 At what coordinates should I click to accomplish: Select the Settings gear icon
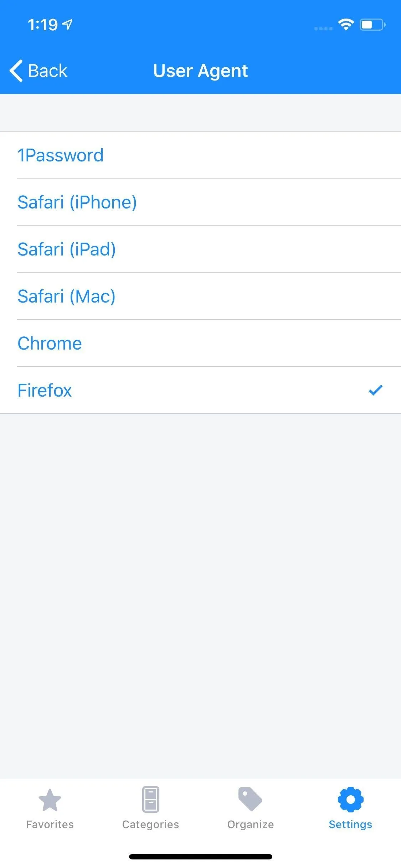click(x=350, y=799)
